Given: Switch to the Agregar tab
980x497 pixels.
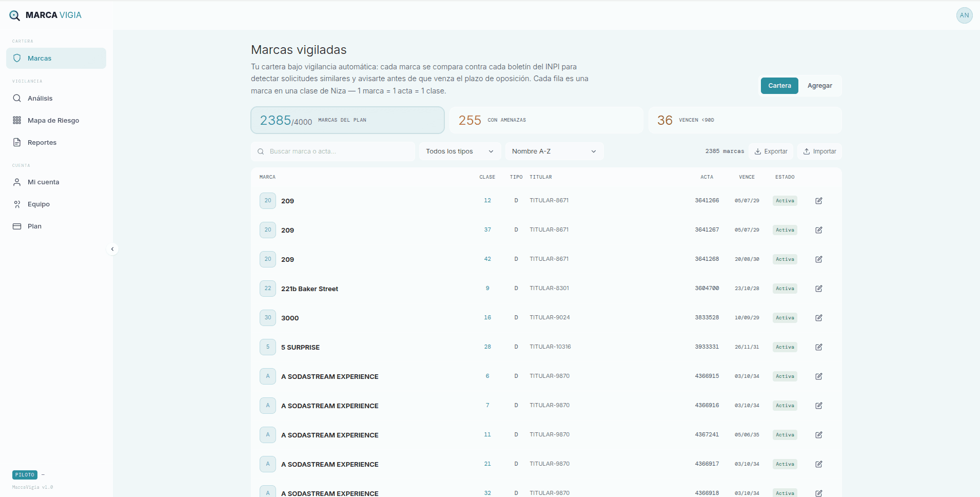Looking at the screenshot, I should 819,86.
